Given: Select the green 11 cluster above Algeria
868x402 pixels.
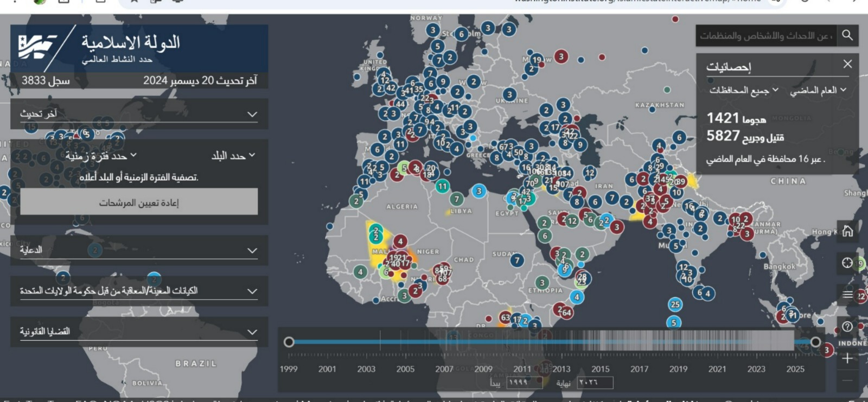Looking at the screenshot, I should coord(442,186).
